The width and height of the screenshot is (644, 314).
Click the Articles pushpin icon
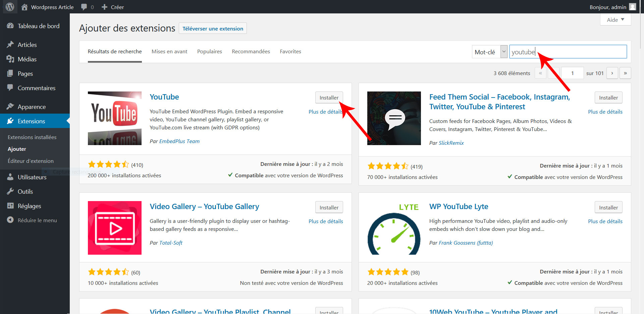[10, 45]
